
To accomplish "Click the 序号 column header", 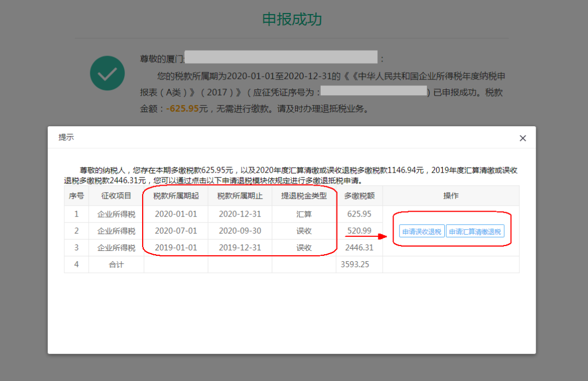I will tap(76, 195).
